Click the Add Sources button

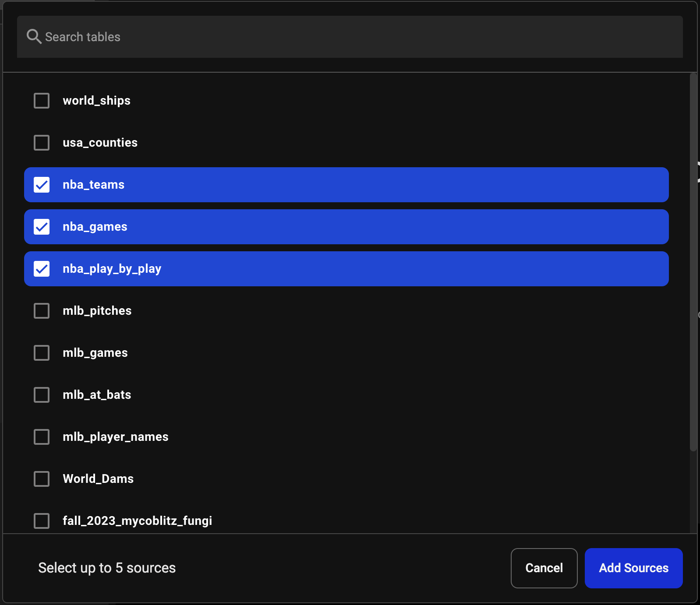click(x=633, y=568)
